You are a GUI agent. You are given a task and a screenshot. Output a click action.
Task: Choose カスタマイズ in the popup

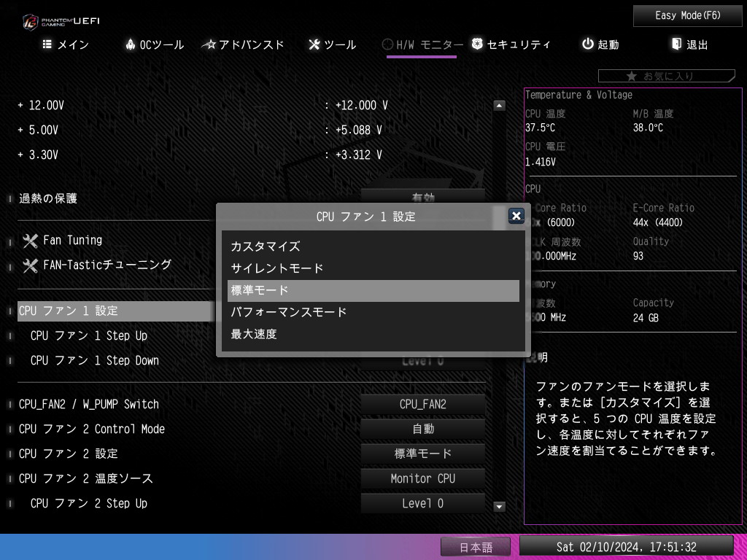click(373, 246)
